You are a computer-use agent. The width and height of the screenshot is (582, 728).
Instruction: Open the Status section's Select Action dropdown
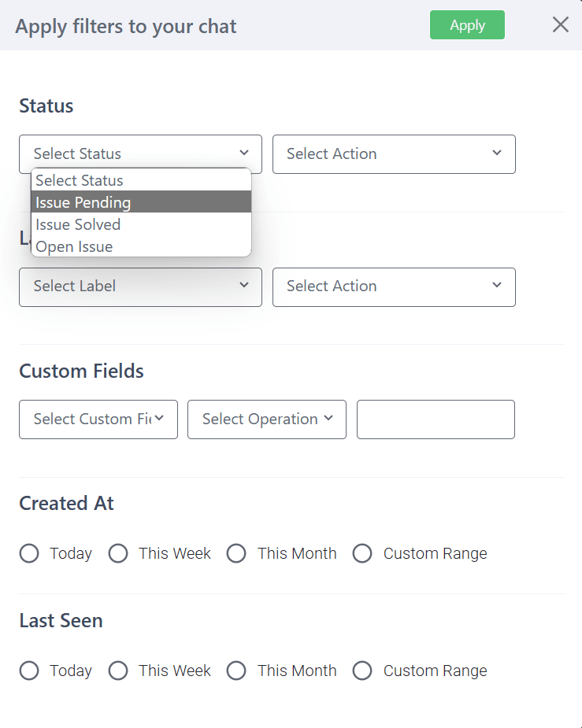[x=394, y=154]
